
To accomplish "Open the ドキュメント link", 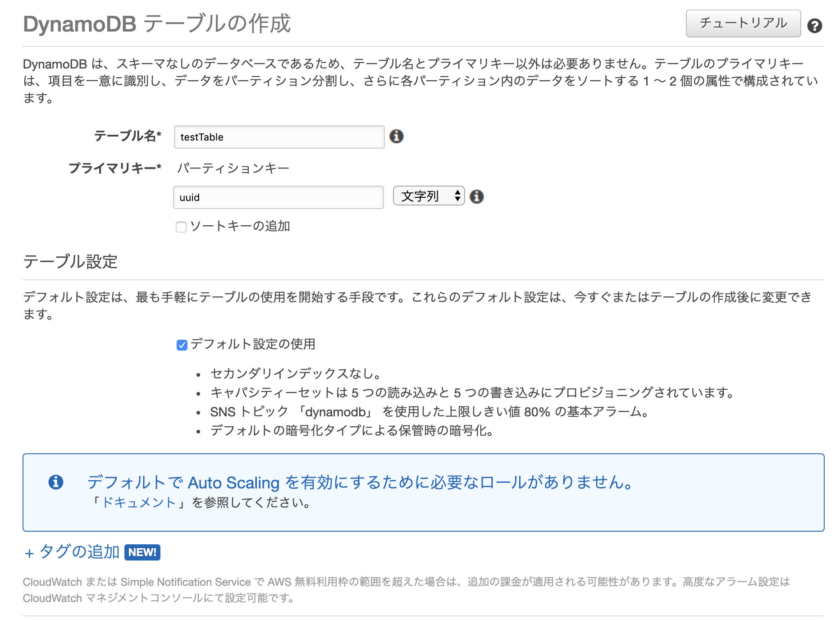I will point(139,502).
